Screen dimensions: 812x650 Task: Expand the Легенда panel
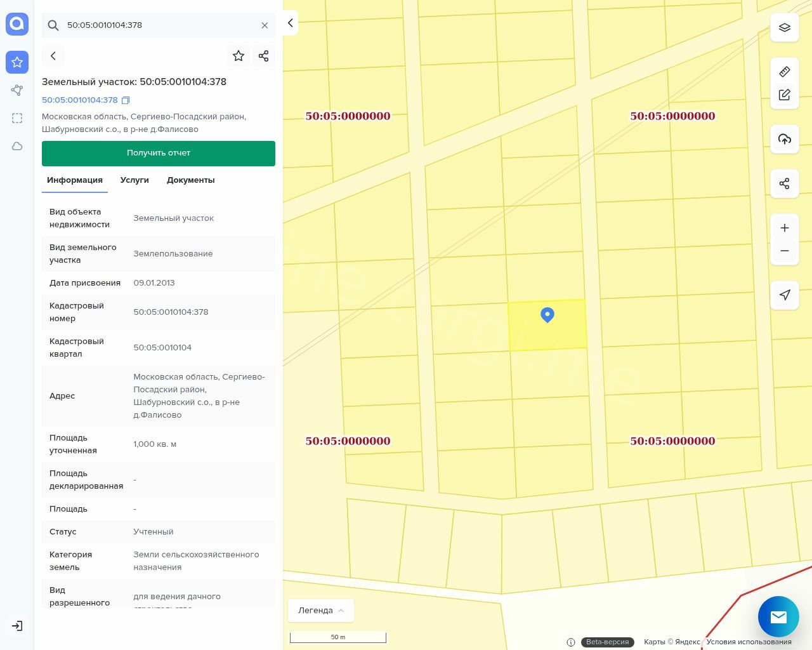coord(321,610)
